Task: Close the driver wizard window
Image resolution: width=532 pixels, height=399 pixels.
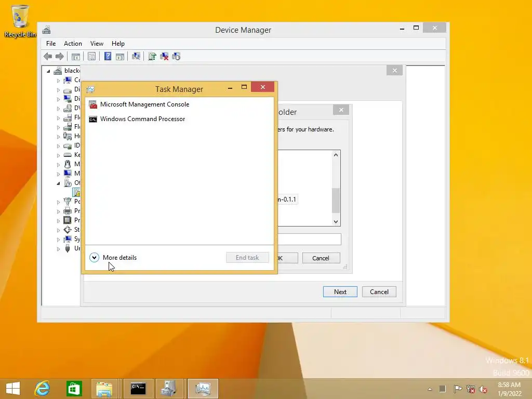Action: click(x=395, y=71)
